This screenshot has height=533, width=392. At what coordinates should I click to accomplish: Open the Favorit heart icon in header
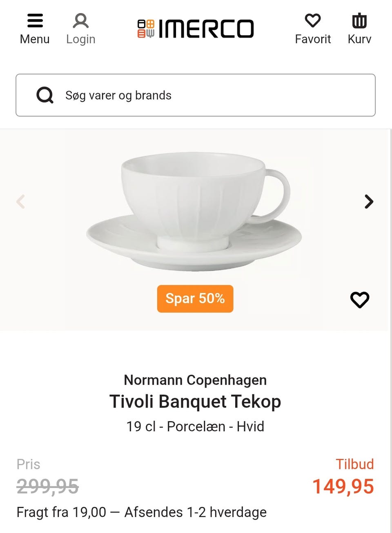pyautogui.click(x=313, y=20)
